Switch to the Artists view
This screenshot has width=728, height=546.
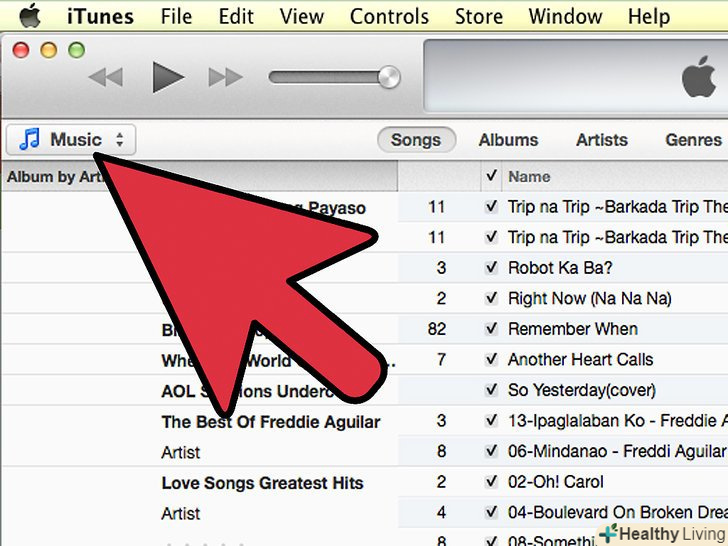point(602,140)
